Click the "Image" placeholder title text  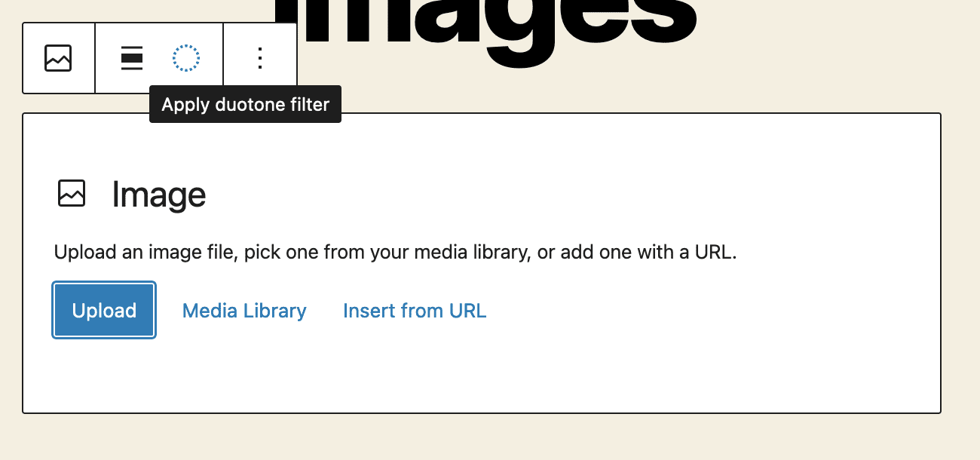click(158, 195)
